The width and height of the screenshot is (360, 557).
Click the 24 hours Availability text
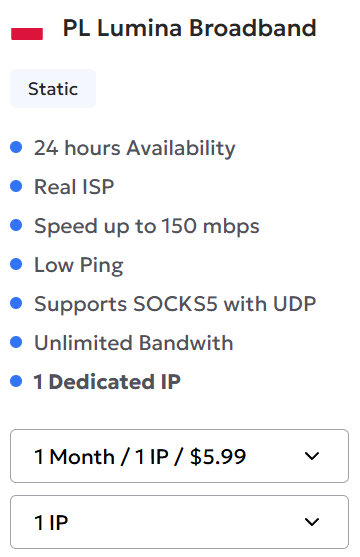[134, 148]
